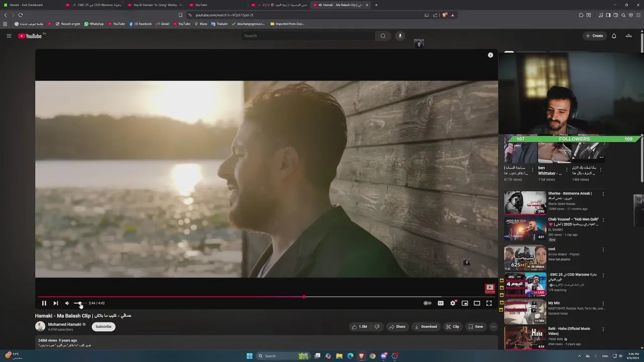
Task: Close the Hamaki - Ma Balash Clip tab
Action: [367, 5]
